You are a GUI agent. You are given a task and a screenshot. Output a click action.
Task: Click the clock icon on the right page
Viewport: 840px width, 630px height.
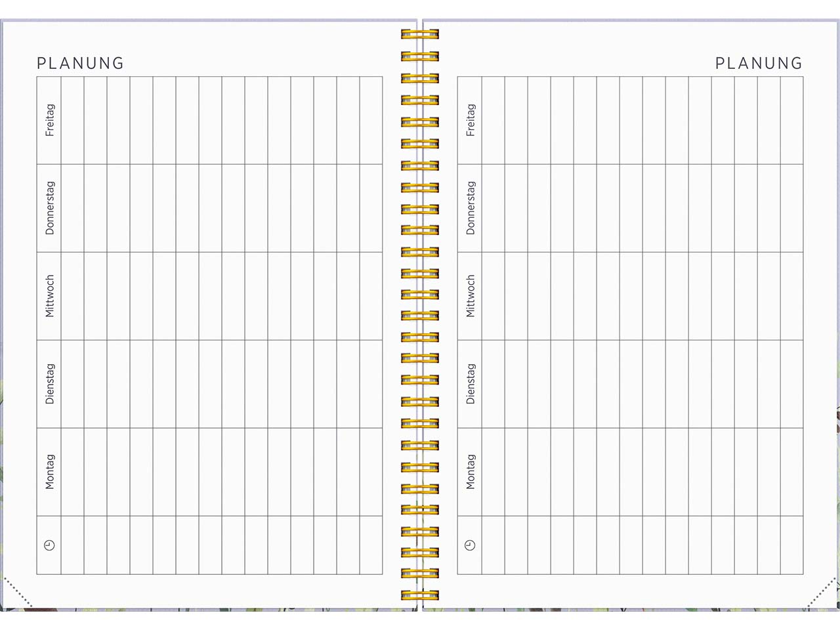coord(470,545)
